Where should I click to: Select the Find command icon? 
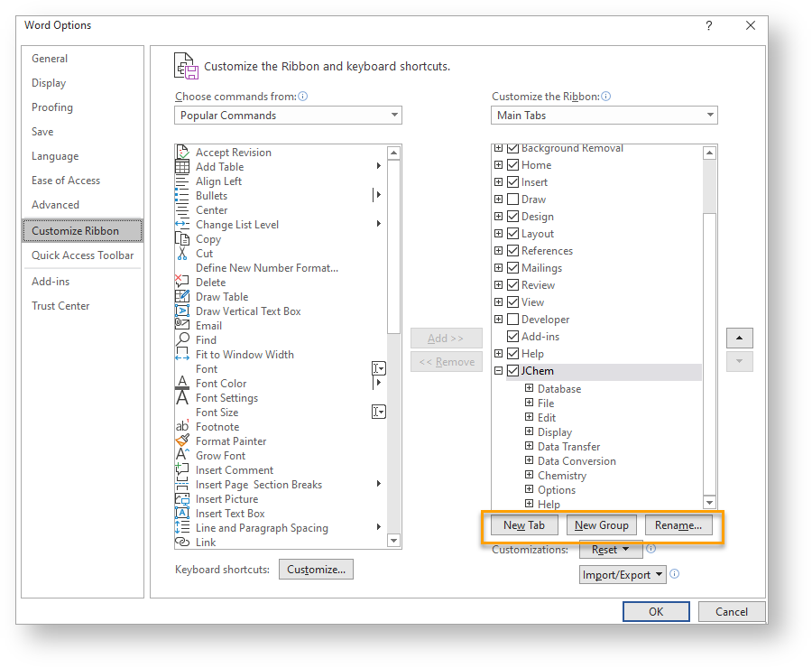point(184,339)
